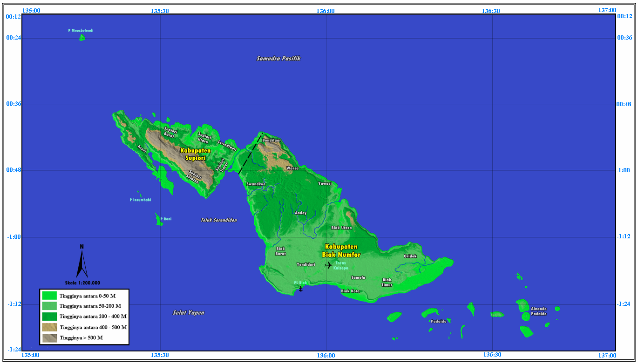Image resolution: width=638 pixels, height=364 pixels.
Task: Select the Samudra Pasifik ocean label
Action: click(278, 58)
